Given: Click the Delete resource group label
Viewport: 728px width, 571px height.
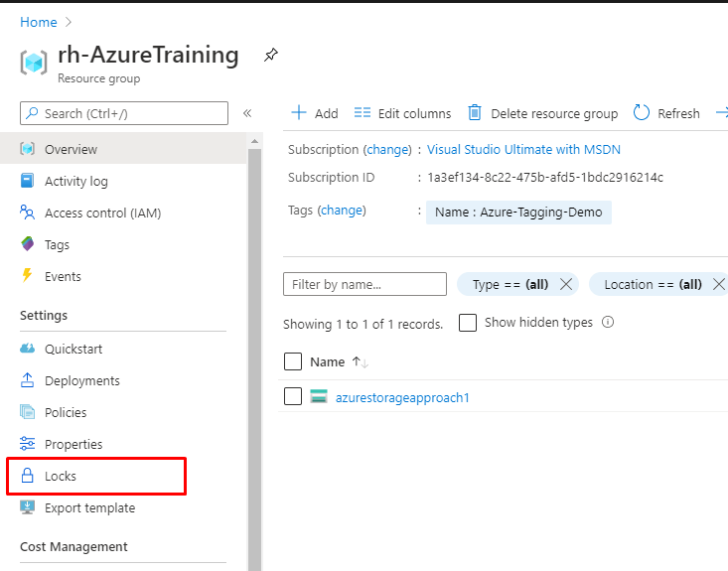Looking at the screenshot, I should [554, 114].
